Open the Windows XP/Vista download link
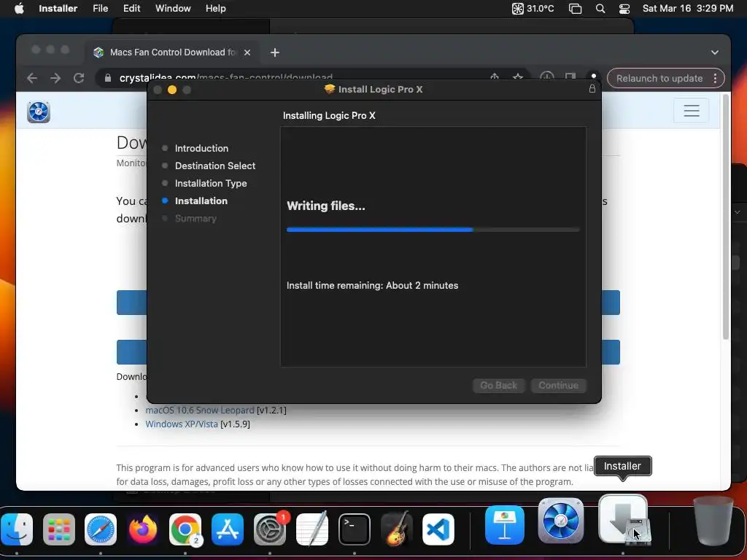This screenshot has width=747, height=560. (x=182, y=424)
